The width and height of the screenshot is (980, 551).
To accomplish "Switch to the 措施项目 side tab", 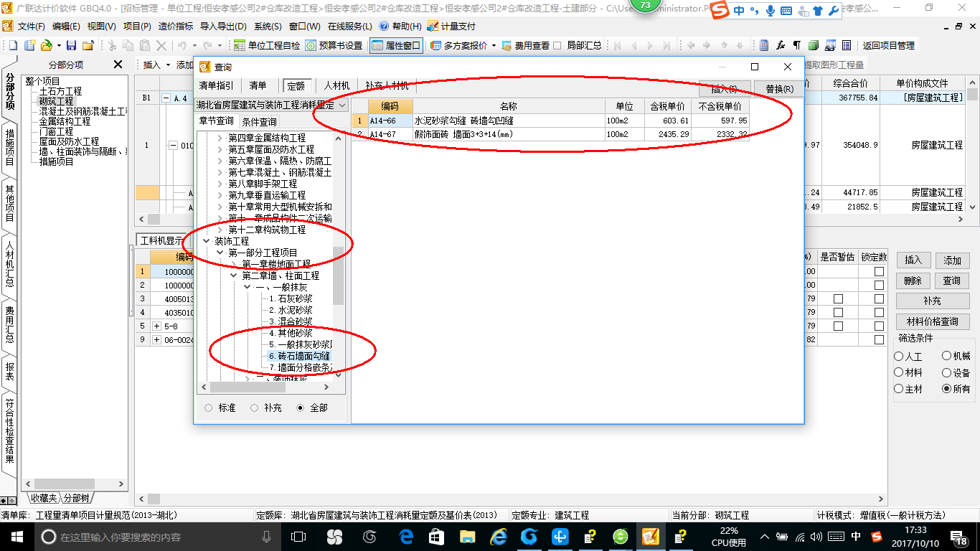I will pos(9,147).
